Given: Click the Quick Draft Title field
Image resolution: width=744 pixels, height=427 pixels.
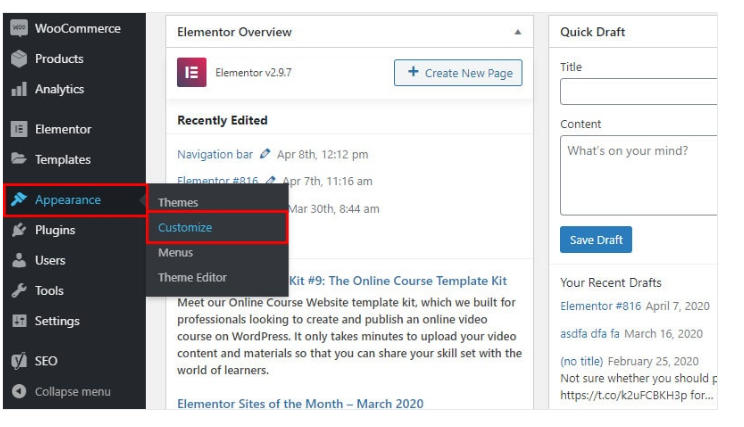Looking at the screenshot, I should click(639, 91).
